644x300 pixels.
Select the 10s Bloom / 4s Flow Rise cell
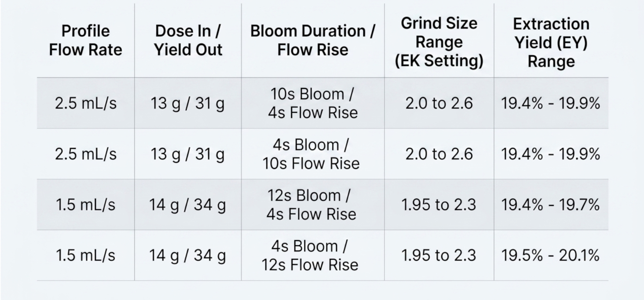[x=313, y=103]
